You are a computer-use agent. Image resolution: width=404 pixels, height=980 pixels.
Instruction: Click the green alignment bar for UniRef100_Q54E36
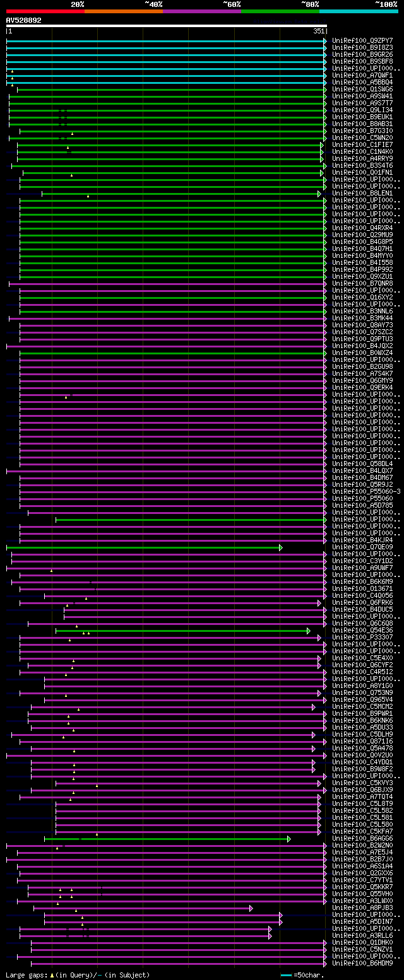[x=182, y=631]
